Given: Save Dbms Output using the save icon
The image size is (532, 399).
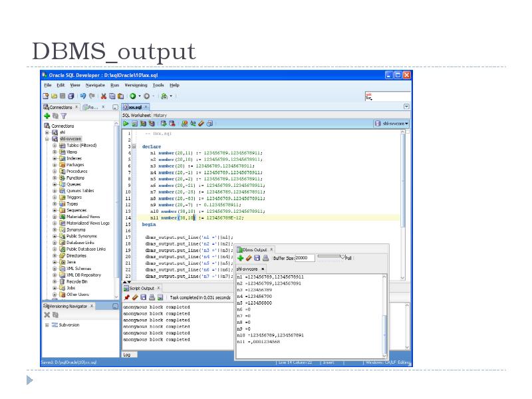Looking at the screenshot, I should (257, 258).
